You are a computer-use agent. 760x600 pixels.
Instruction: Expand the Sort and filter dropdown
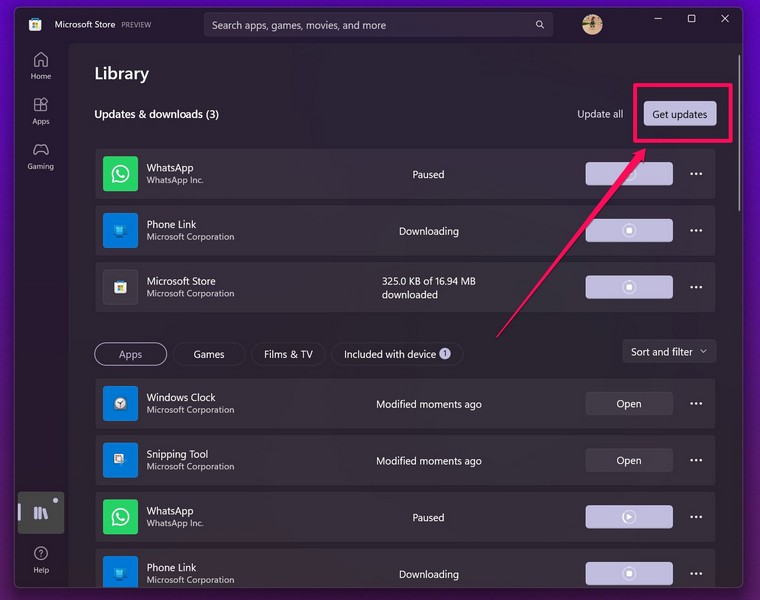click(x=669, y=352)
